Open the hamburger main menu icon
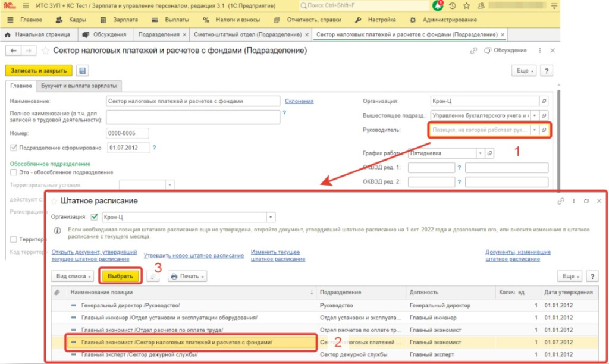Screen dimensions: 609x364 pyautogui.click(x=26, y=6)
